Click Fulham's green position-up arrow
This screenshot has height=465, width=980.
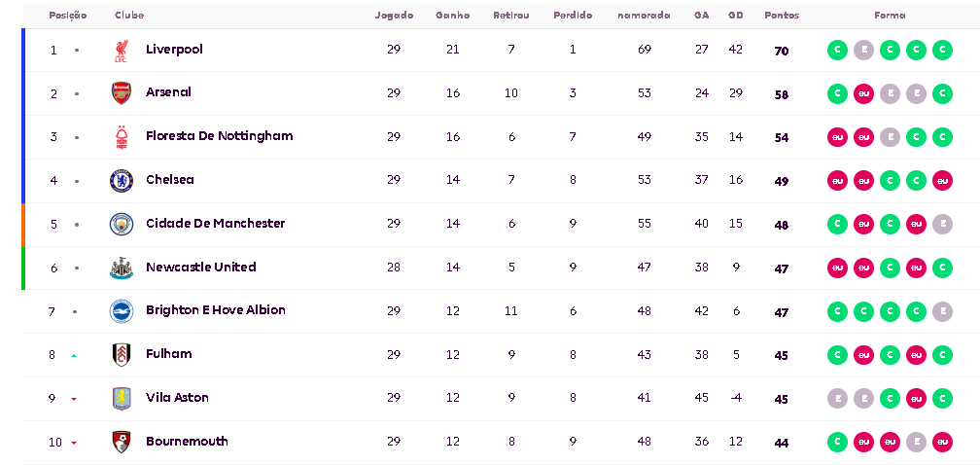[74, 356]
